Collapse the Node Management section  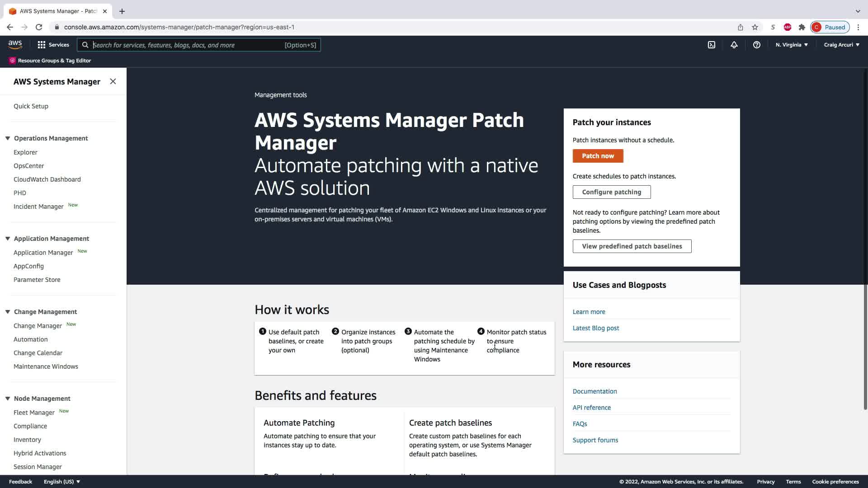(8, 399)
